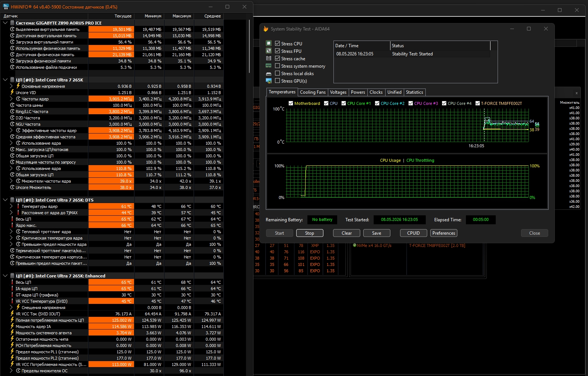Click the lightning icon beside Uncore VID
Viewport: 588px width, 376px height.
pyautogui.click(x=12, y=93)
